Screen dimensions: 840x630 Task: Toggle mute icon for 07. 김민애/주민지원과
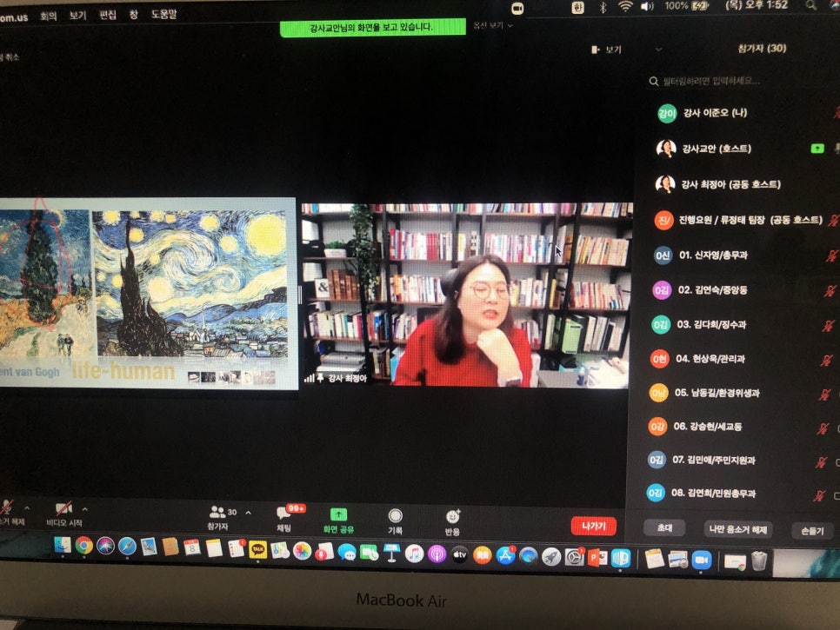tap(821, 462)
